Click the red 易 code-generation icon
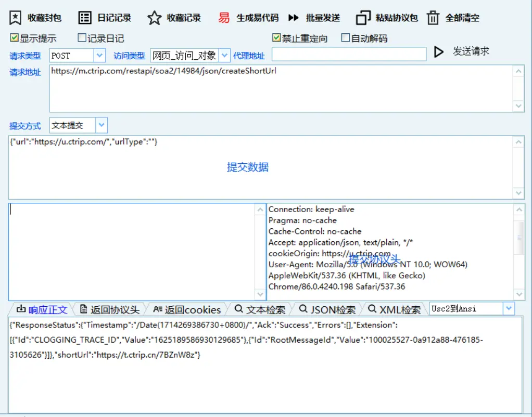532x417 pixels. (x=224, y=18)
